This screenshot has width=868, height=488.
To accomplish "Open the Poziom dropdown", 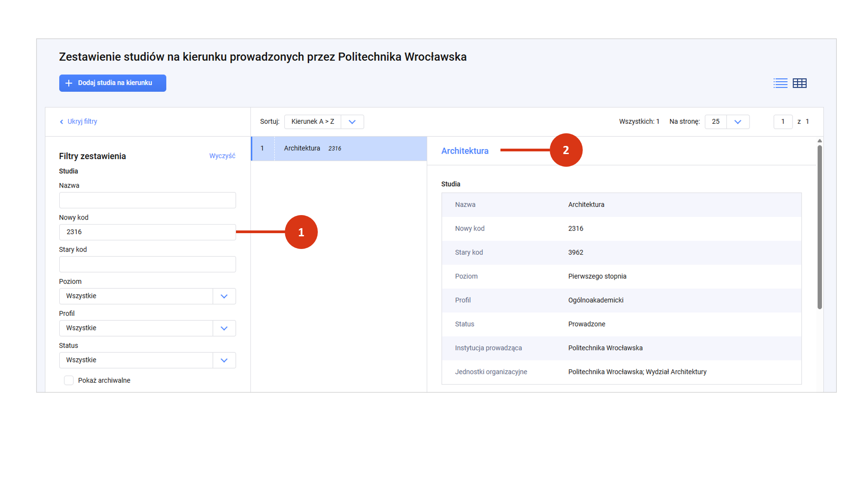I will click(x=147, y=296).
